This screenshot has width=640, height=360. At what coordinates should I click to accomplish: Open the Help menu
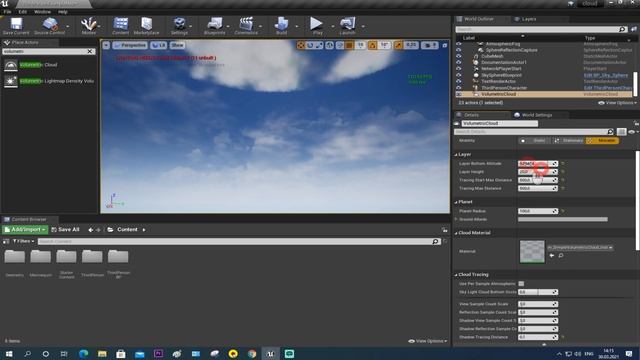point(62,12)
